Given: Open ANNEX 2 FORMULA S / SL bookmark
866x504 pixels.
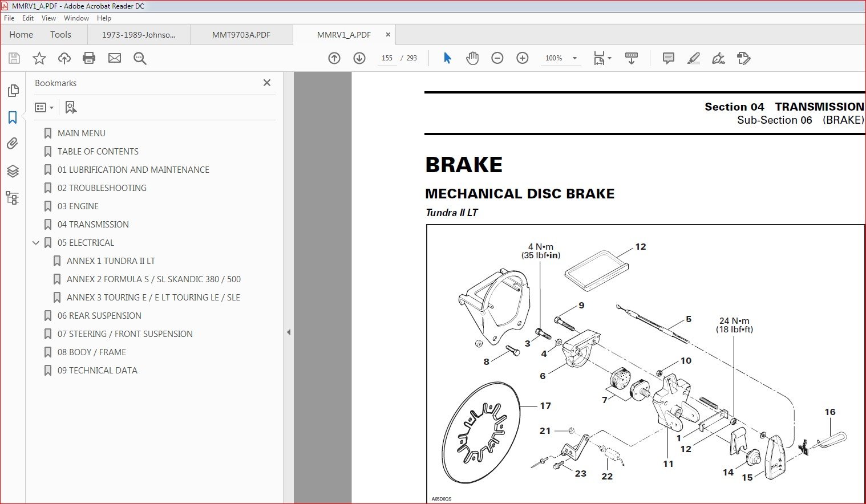Looking at the screenshot, I should coord(153,279).
